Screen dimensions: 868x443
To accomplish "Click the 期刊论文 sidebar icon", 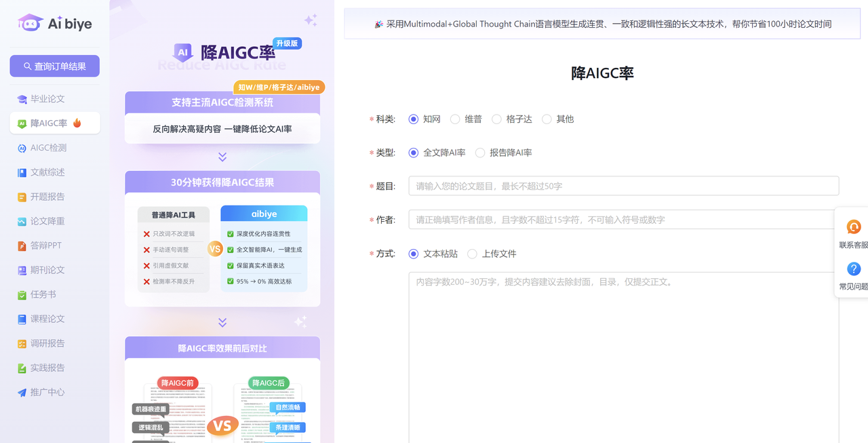I will click(22, 270).
